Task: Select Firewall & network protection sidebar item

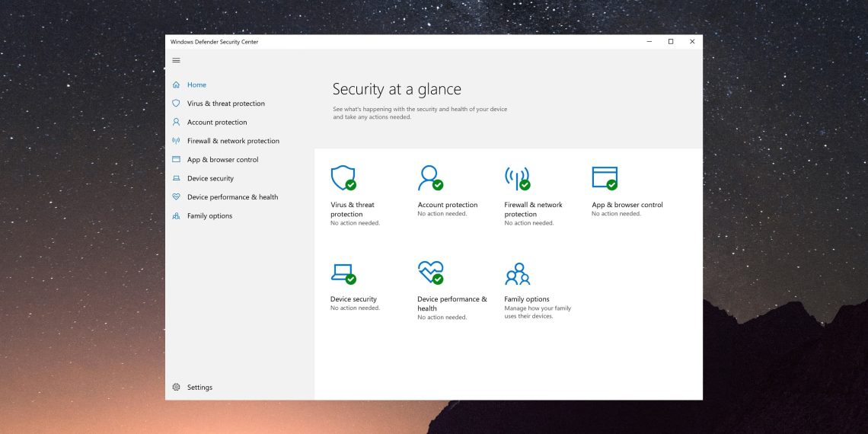Action: point(233,141)
